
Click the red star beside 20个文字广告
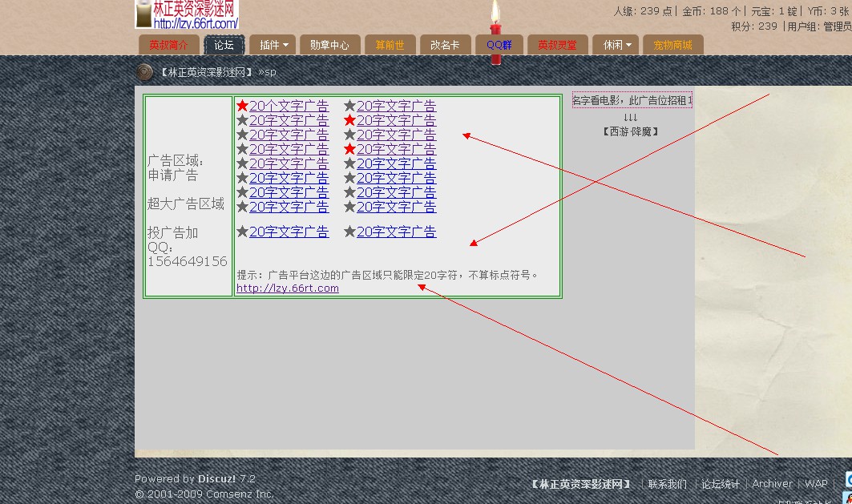coord(242,106)
